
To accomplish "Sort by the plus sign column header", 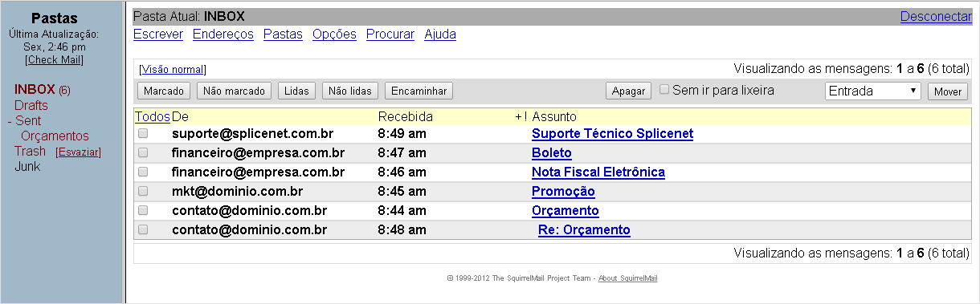I will [x=518, y=117].
